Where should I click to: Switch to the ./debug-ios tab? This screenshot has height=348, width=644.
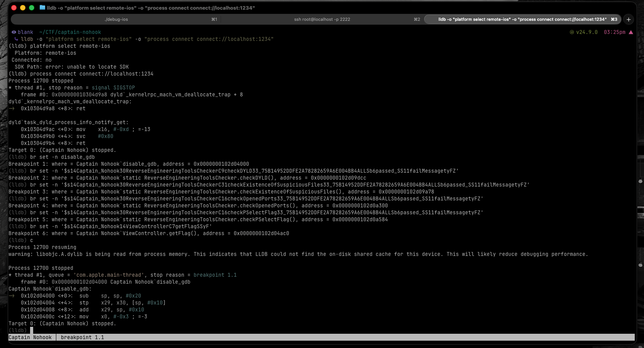click(116, 19)
